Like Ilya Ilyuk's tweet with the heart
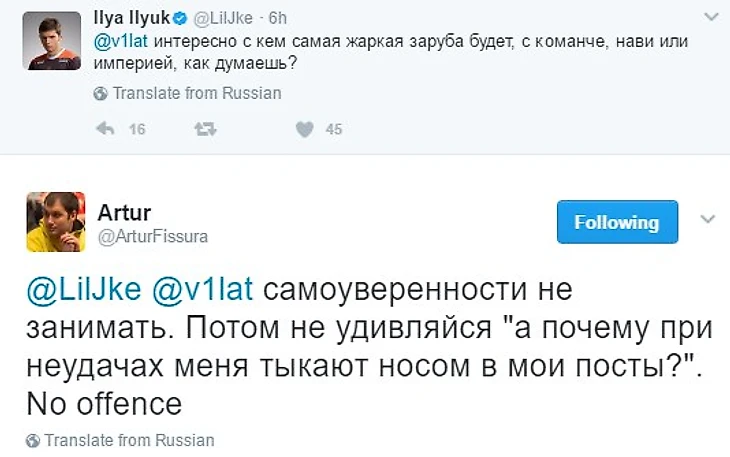 click(305, 129)
